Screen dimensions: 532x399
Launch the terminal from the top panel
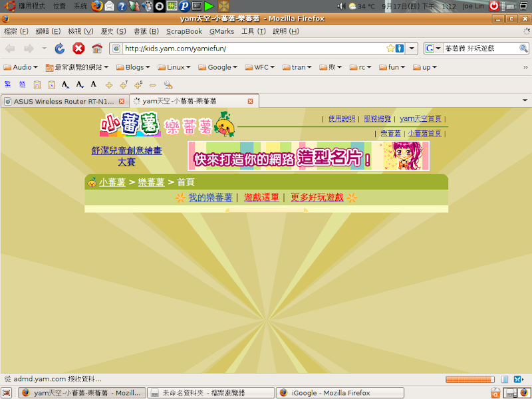coord(197,6)
